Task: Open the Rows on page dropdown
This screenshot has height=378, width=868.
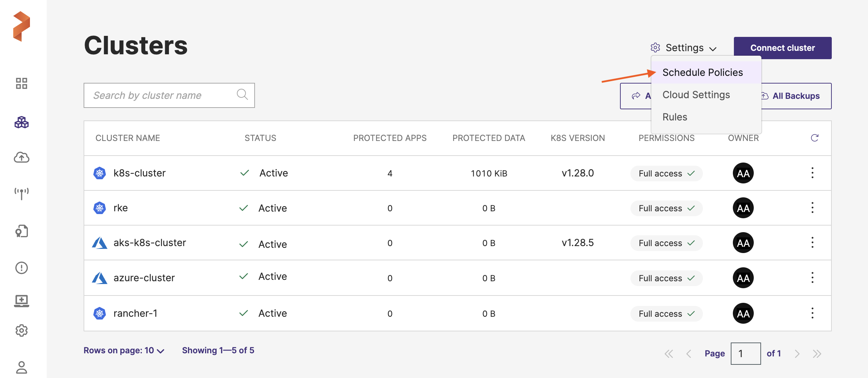Action: (x=124, y=351)
